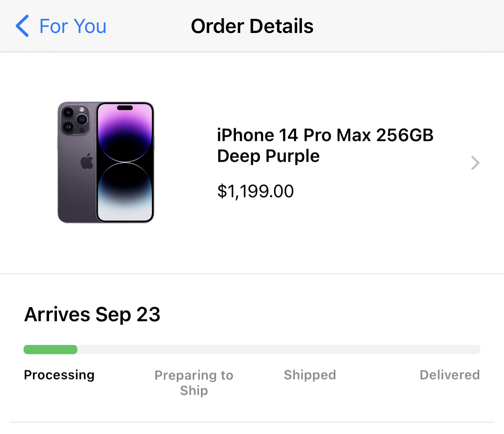Select the Preparing to Ship step
The height and width of the screenshot is (434, 504).
click(194, 383)
